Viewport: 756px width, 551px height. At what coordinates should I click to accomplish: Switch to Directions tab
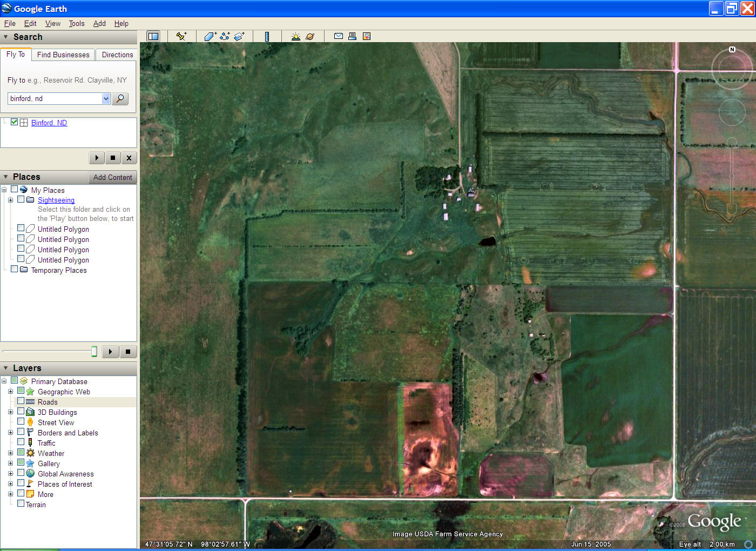pos(117,55)
